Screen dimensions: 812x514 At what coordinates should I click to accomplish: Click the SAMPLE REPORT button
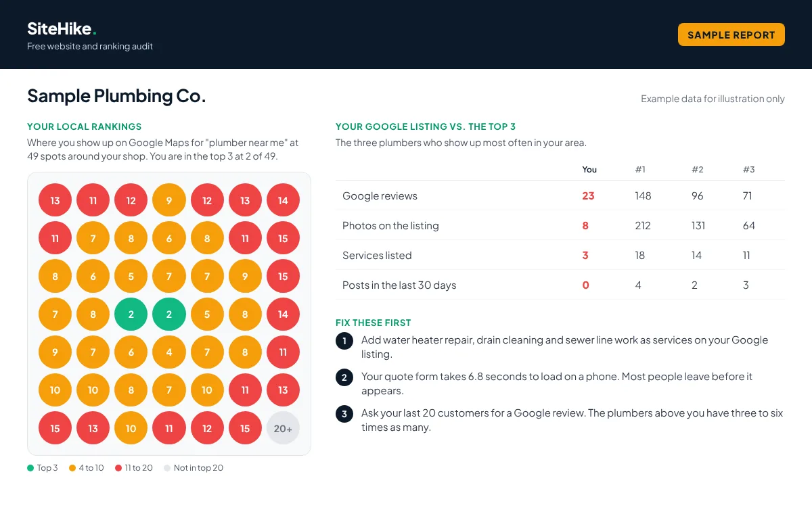pos(731,34)
